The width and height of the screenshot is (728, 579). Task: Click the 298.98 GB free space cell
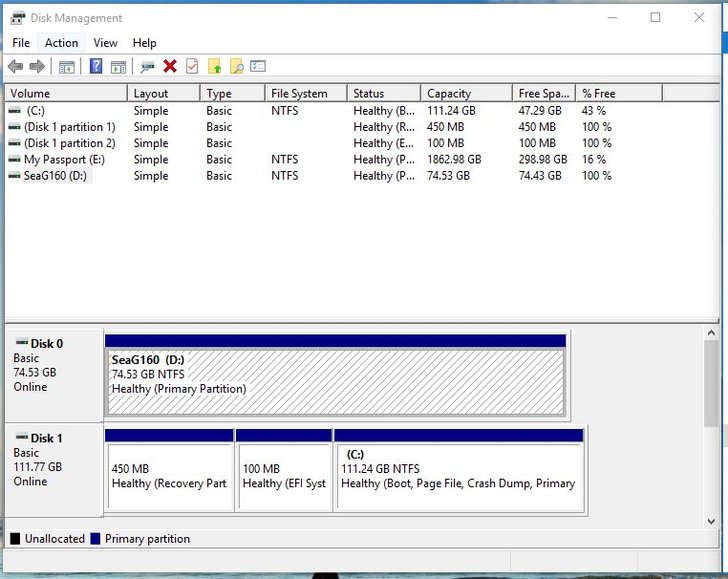[543, 159]
